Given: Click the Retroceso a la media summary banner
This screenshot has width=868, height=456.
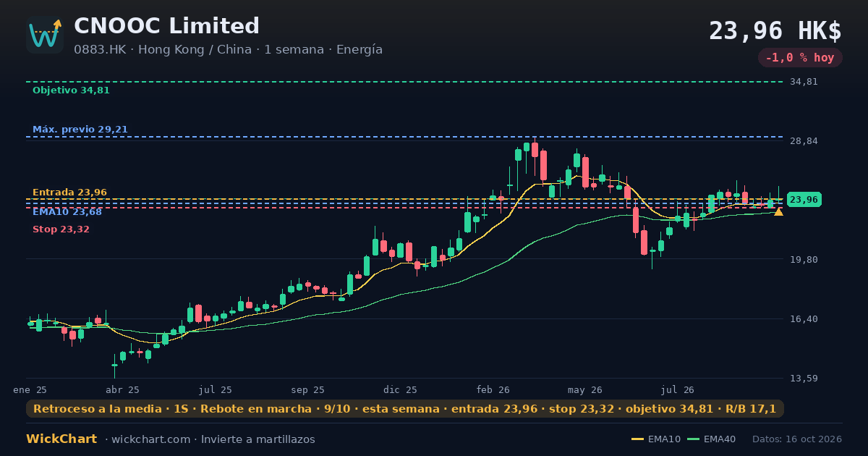Looking at the screenshot, I should 405,409.
